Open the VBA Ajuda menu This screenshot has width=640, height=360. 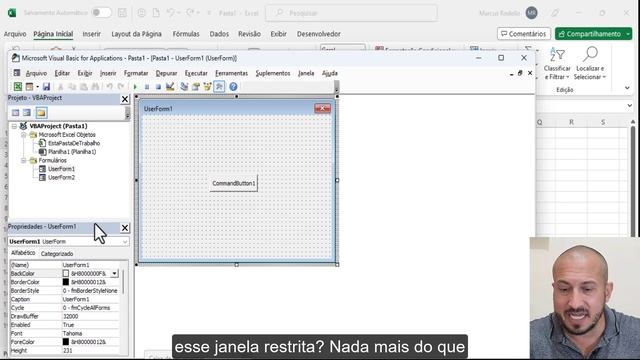330,73
